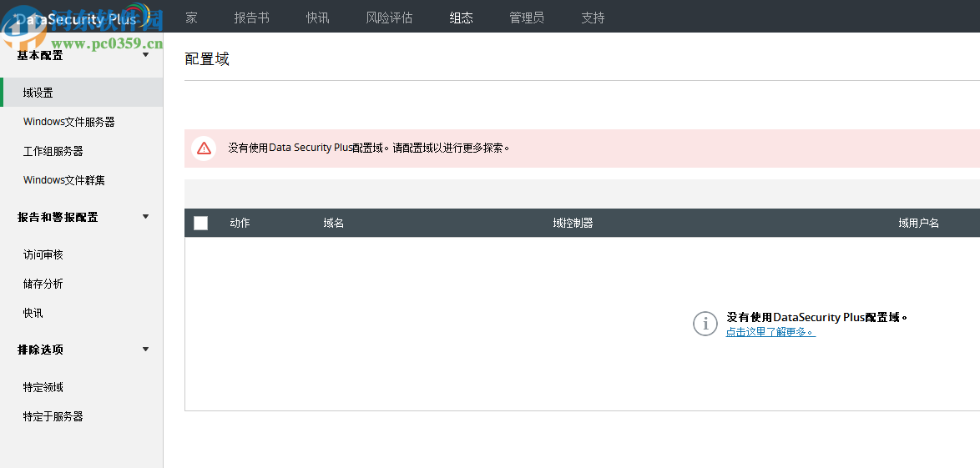Click the 域用户名 column header
Screen dimensions: 980x468
pos(919,223)
